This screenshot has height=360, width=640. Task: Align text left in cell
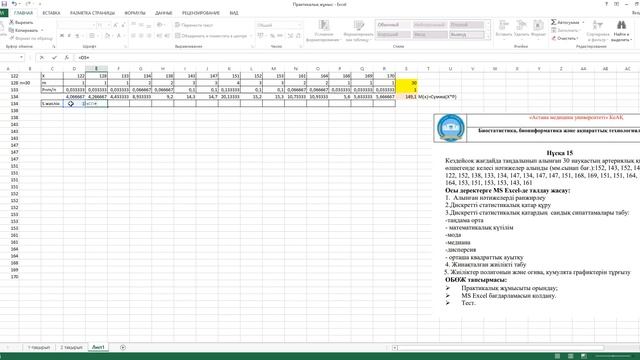tap(133, 36)
